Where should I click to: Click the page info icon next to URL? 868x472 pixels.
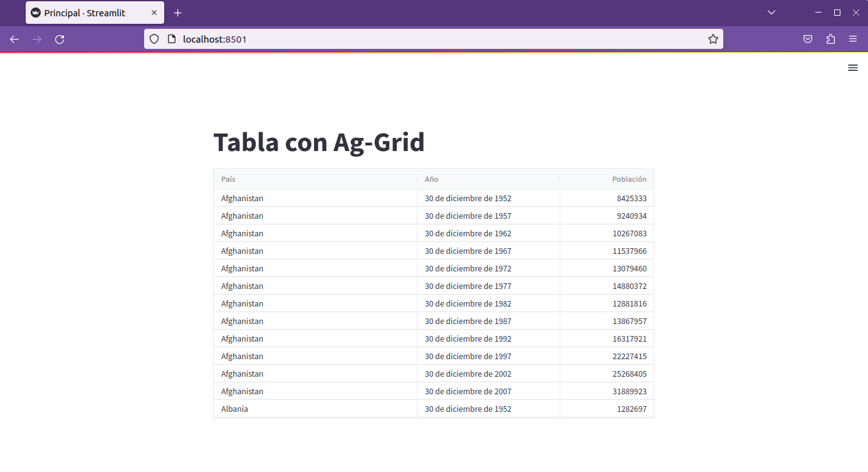point(172,39)
